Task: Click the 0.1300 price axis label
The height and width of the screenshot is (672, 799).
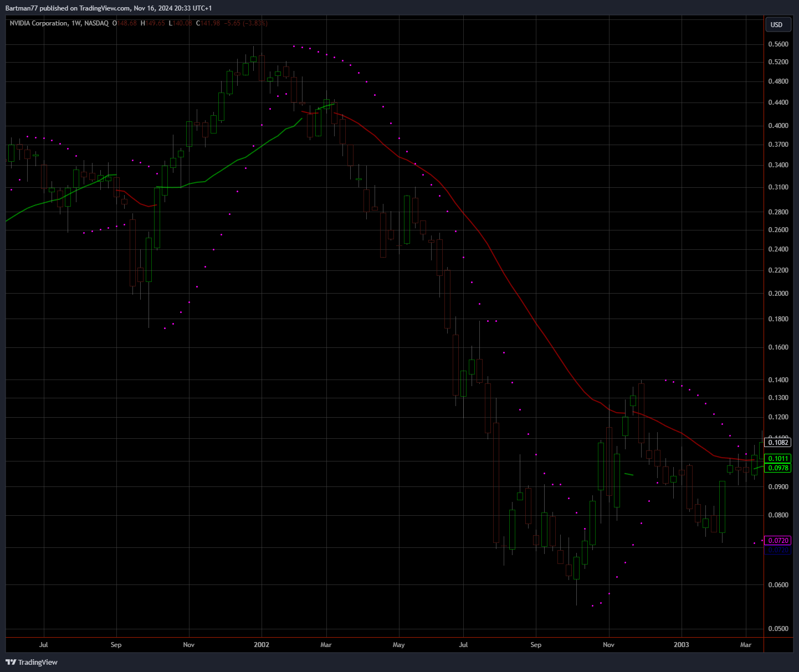Action: click(x=778, y=398)
